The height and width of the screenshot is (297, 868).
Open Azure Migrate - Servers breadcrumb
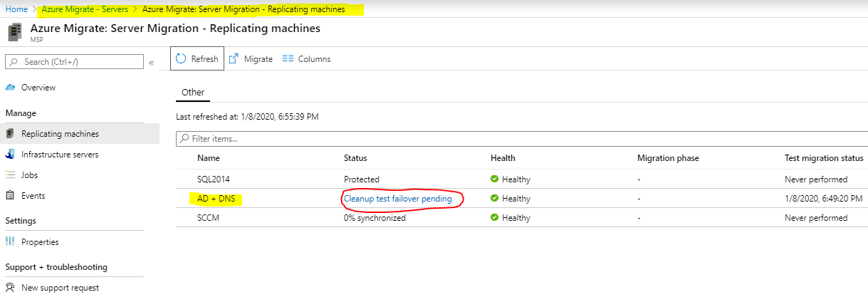85,9
